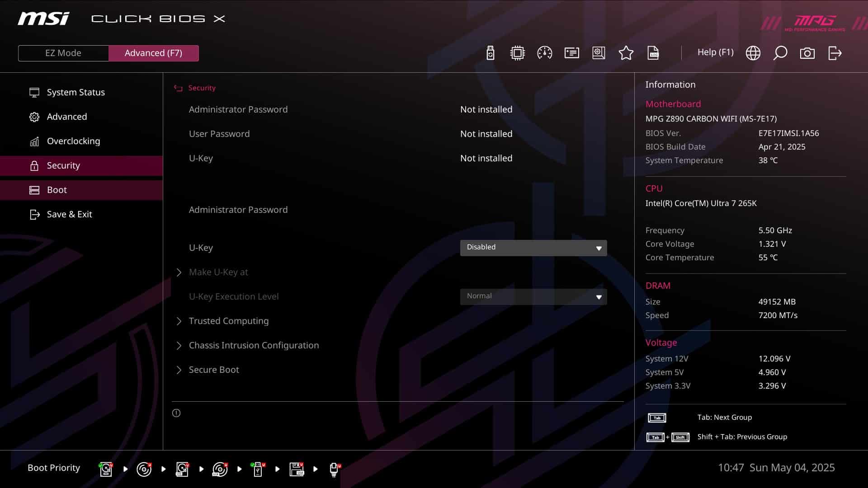The width and height of the screenshot is (868, 488).
Task: Click the MSI logo
Action: [43, 19]
